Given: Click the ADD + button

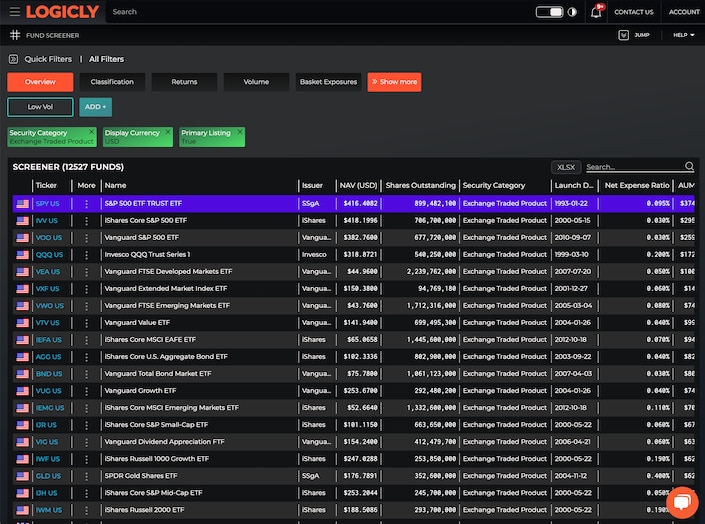Looking at the screenshot, I should (x=95, y=107).
